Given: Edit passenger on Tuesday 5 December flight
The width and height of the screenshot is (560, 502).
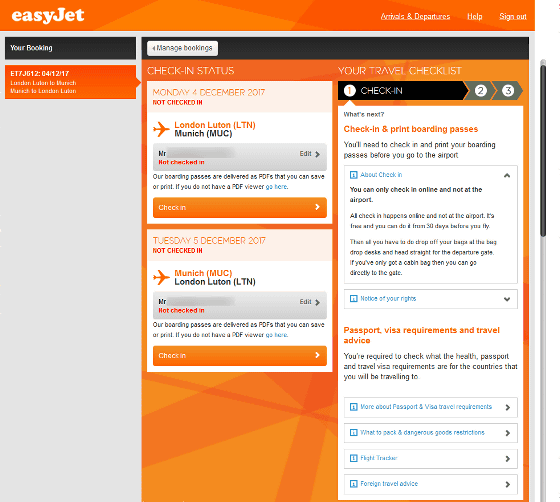Looking at the screenshot, I should tap(310, 302).
